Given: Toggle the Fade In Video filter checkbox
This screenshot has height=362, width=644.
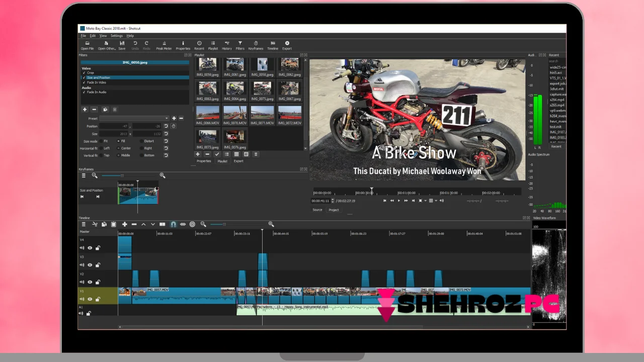Looking at the screenshot, I should click(84, 82).
